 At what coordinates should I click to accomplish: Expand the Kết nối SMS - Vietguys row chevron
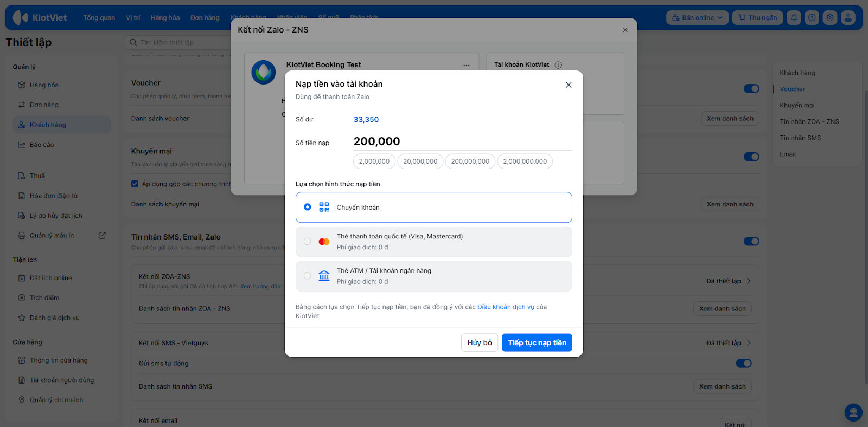pos(749,343)
